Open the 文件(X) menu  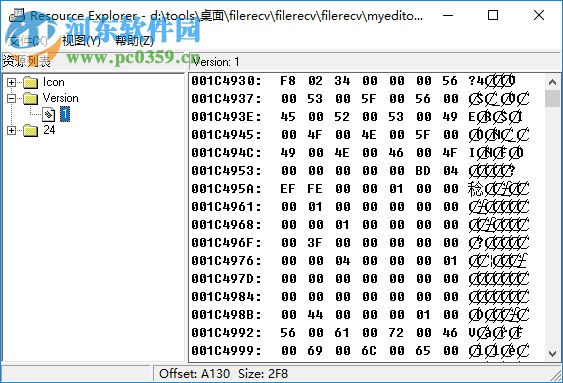[28, 41]
